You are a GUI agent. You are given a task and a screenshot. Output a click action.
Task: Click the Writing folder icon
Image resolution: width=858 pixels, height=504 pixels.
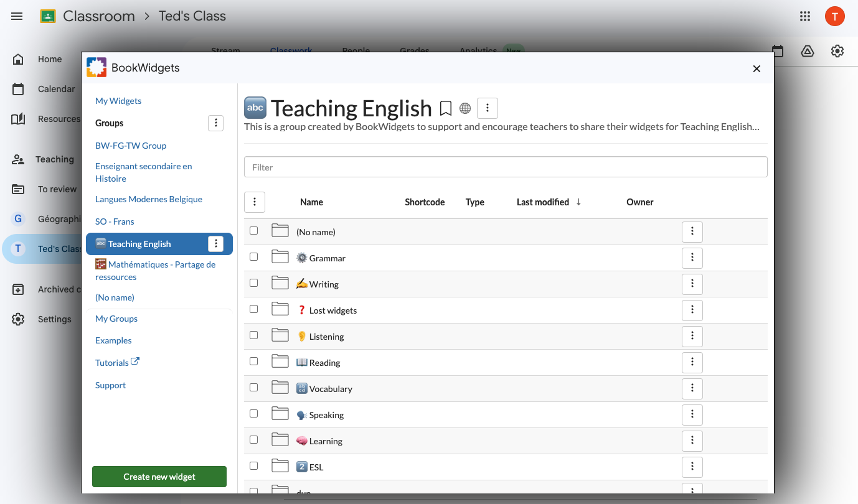[280, 283]
